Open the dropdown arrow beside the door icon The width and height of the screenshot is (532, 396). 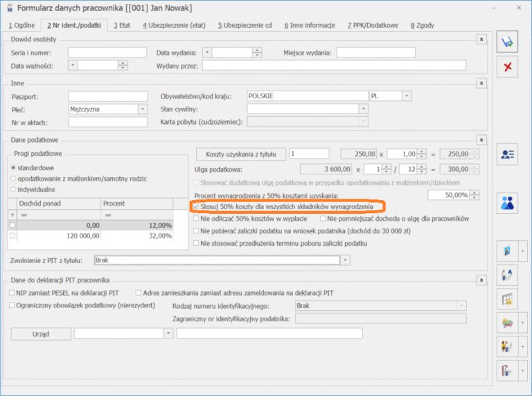522,251
